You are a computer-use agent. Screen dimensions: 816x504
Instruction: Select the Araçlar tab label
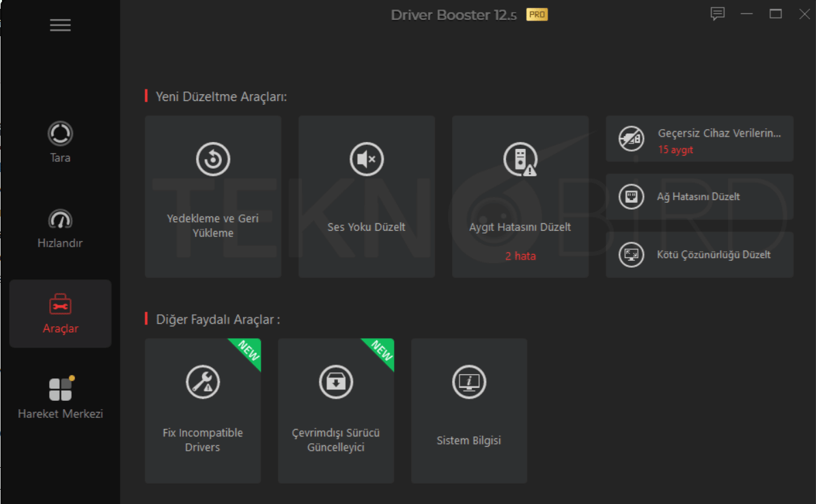[x=60, y=328]
